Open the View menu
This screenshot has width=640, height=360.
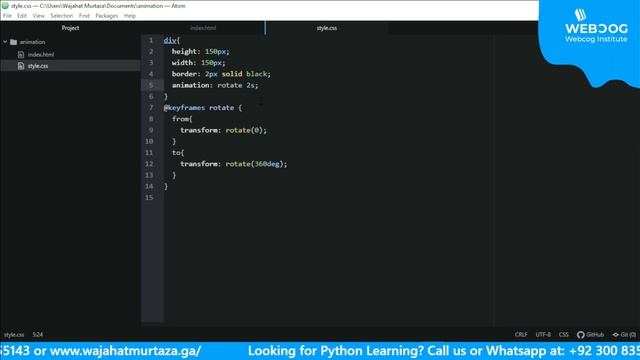click(38, 16)
